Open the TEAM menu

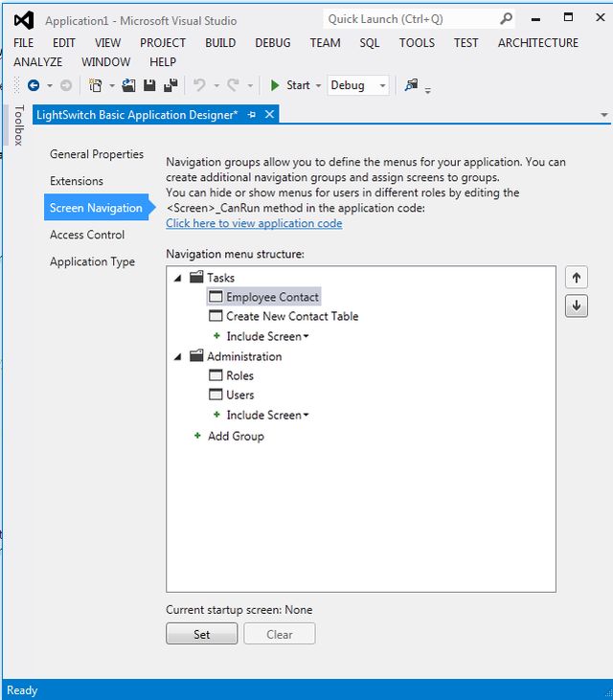(x=325, y=43)
